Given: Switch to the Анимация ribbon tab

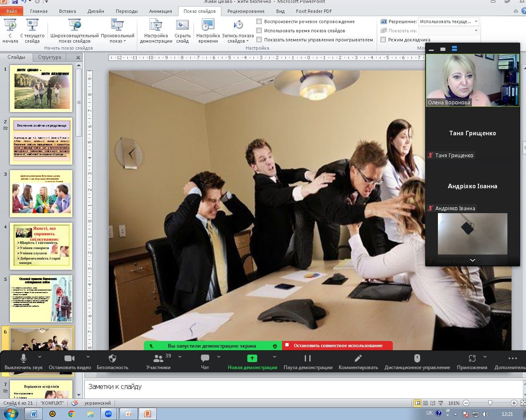Looking at the screenshot, I should click(160, 11).
